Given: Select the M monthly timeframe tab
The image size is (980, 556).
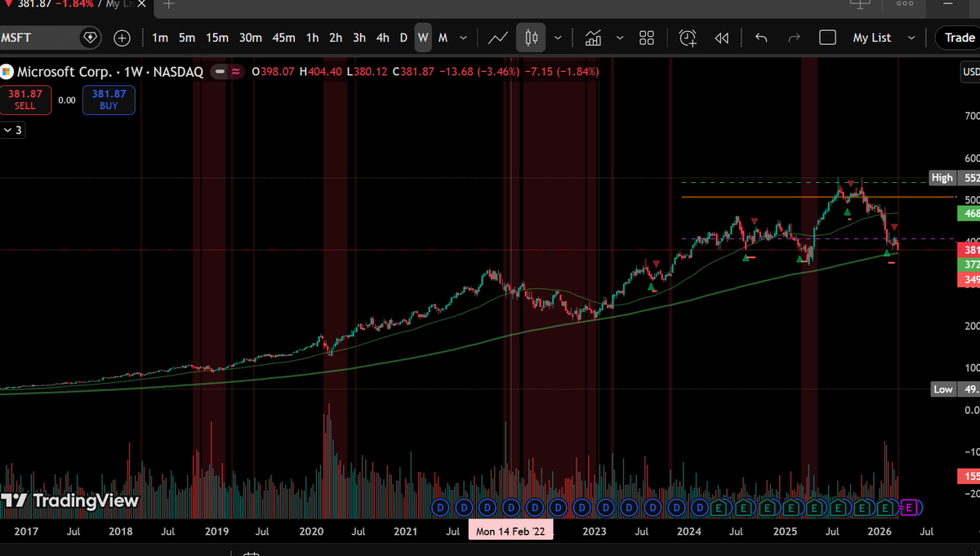Looking at the screenshot, I should pos(443,38).
